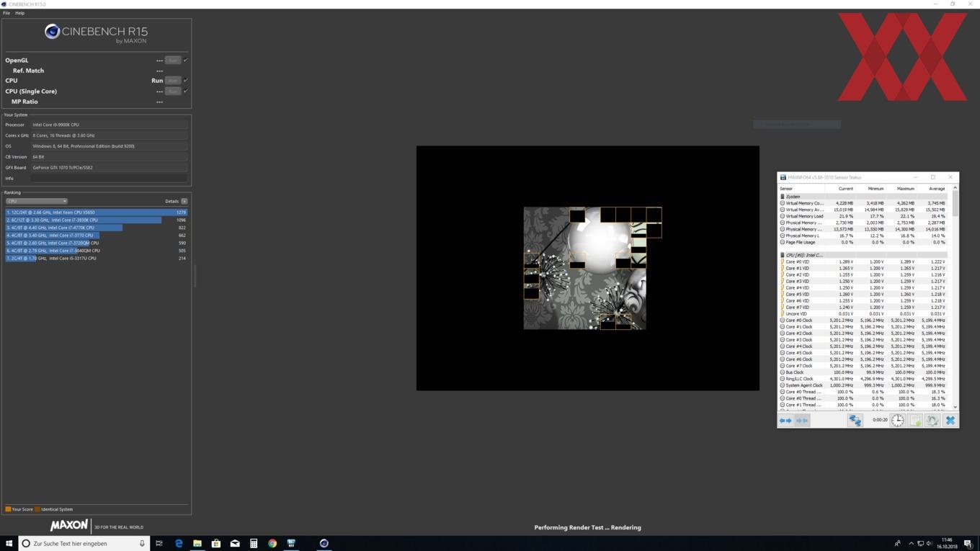Select the Uncore VID sensor row
Screen dimensions: 980x551
click(865, 313)
